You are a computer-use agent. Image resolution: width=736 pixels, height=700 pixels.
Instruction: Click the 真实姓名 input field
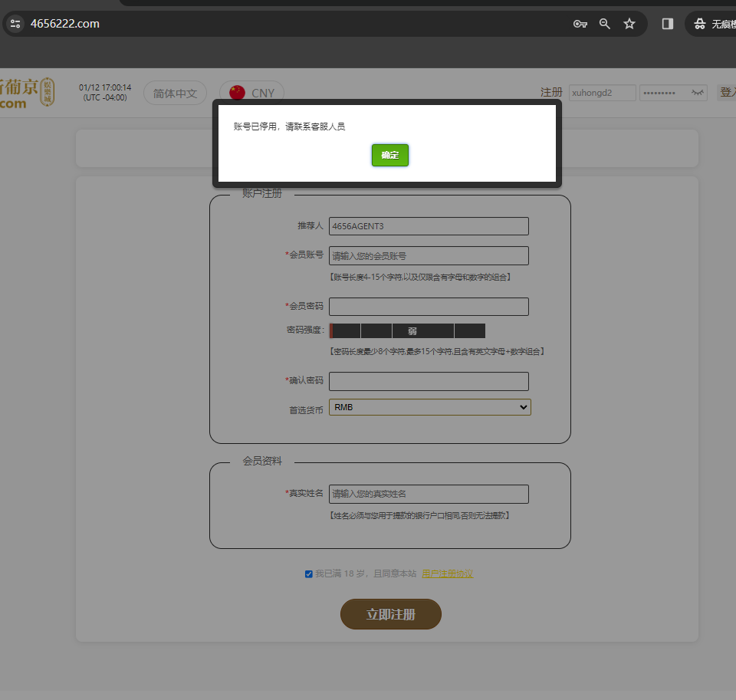(429, 494)
